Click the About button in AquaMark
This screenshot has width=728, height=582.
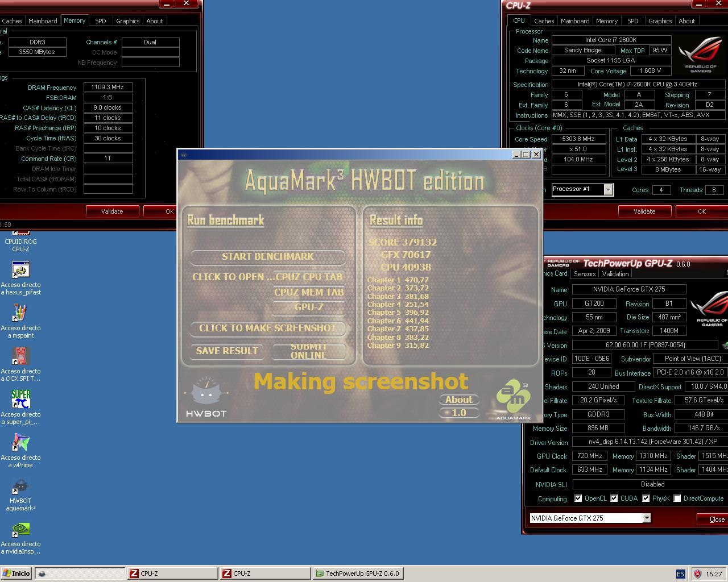pos(458,400)
